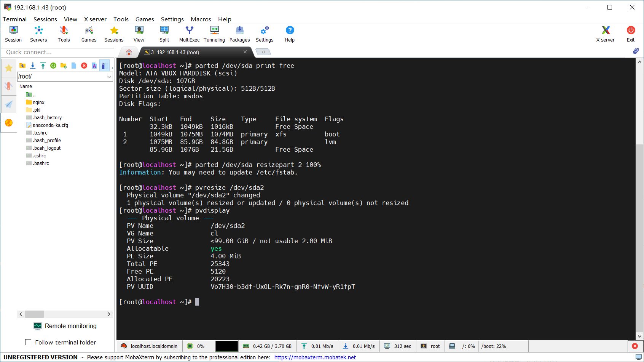The height and width of the screenshot is (362, 644).
Task: Open the X server menu
Action: tap(95, 19)
